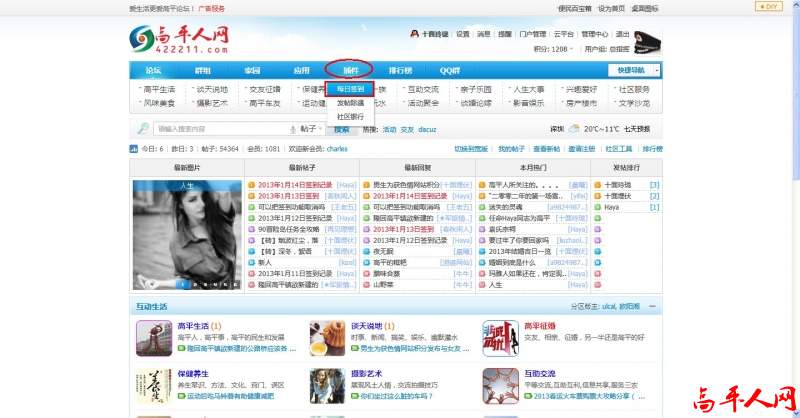Viewport: 800px width, 418px height.
Task: Click the 高平生活 category link in sub-navigation
Action: (x=159, y=89)
